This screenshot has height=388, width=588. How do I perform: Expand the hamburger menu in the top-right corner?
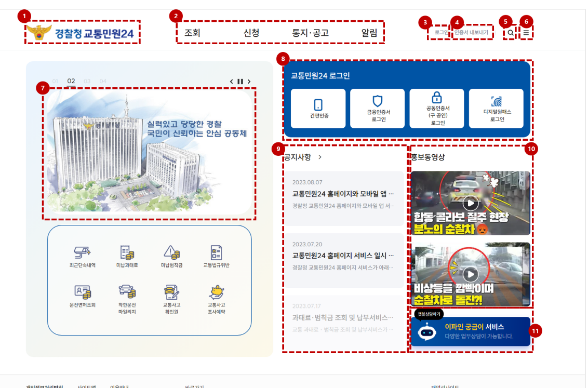coord(527,32)
